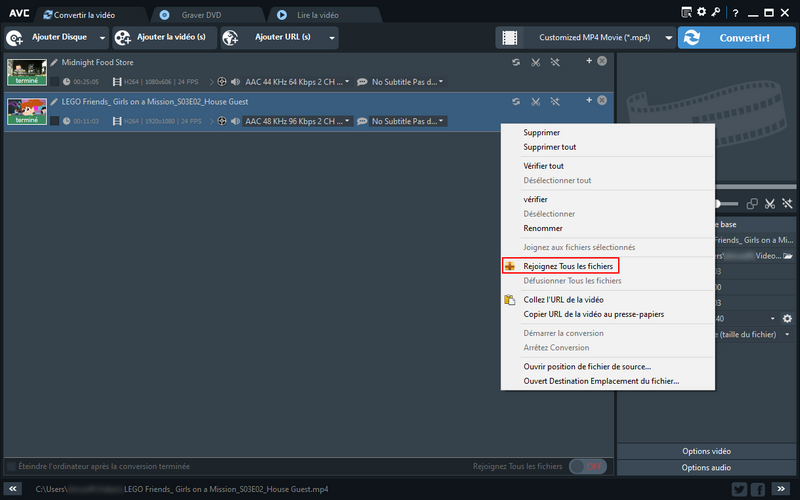Expand the Options vidéo section

coord(706,451)
